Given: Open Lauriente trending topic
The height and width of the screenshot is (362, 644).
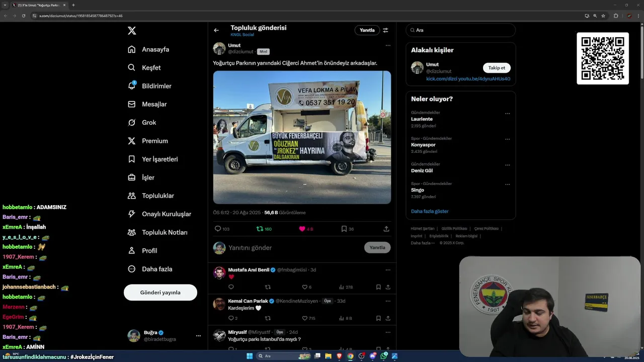Looking at the screenshot, I should pyautogui.click(x=422, y=119).
